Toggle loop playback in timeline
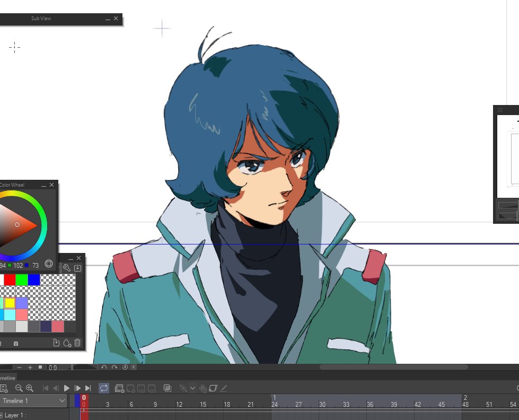 (x=104, y=388)
